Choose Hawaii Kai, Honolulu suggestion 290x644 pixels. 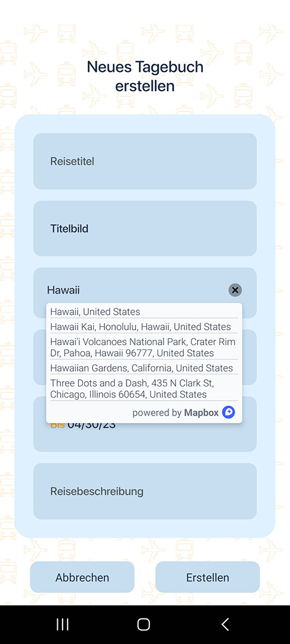144,327
